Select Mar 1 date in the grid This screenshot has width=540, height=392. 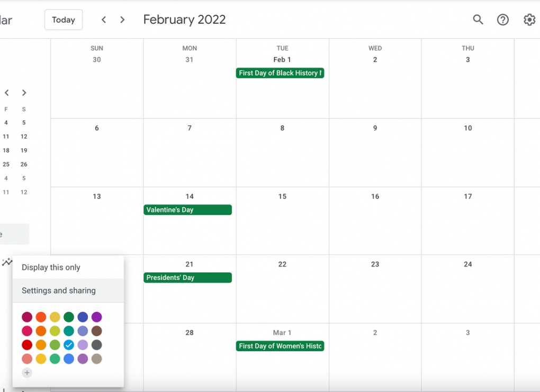click(x=282, y=332)
